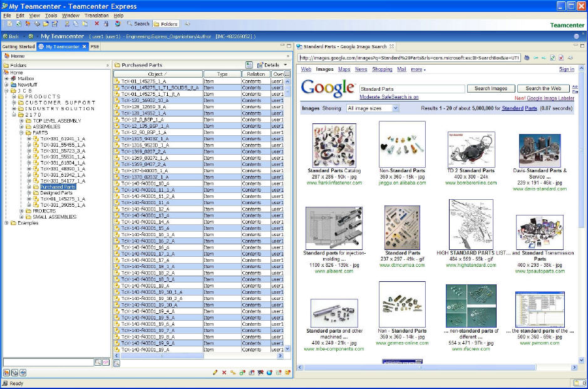
Task: Click the table horizontal scrollbar thumb
Action: [162, 356]
